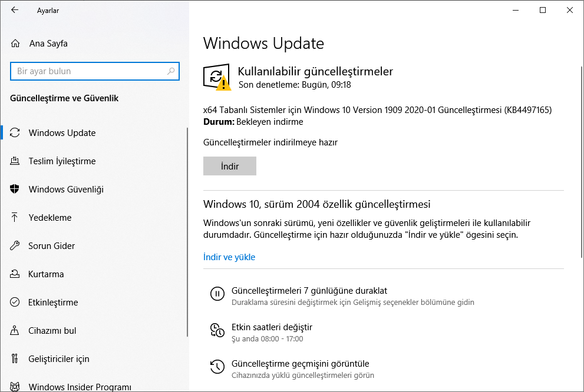This screenshot has height=392, width=584.
Task: Open Windows Update in the sidebar
Action: pyautogui.click(x=62, y=133)
